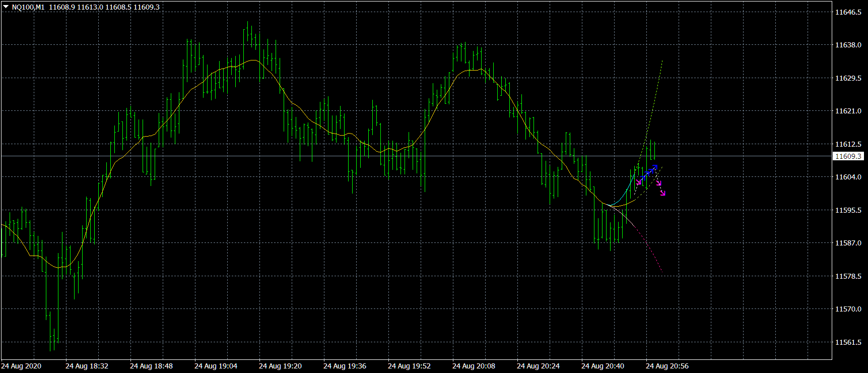Click the 24 Aug 18:32 time label
The image size is (868, 373).
(x=87, y=366)
